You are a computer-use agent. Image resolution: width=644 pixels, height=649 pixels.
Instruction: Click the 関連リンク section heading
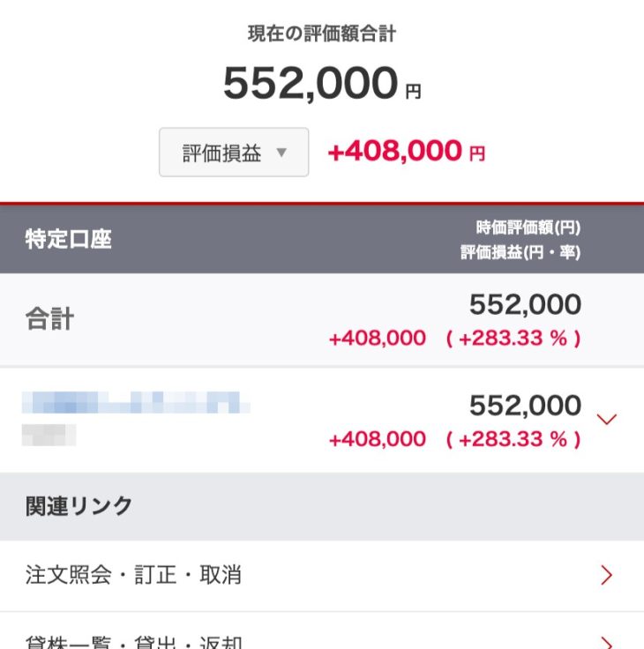(79, 506)
